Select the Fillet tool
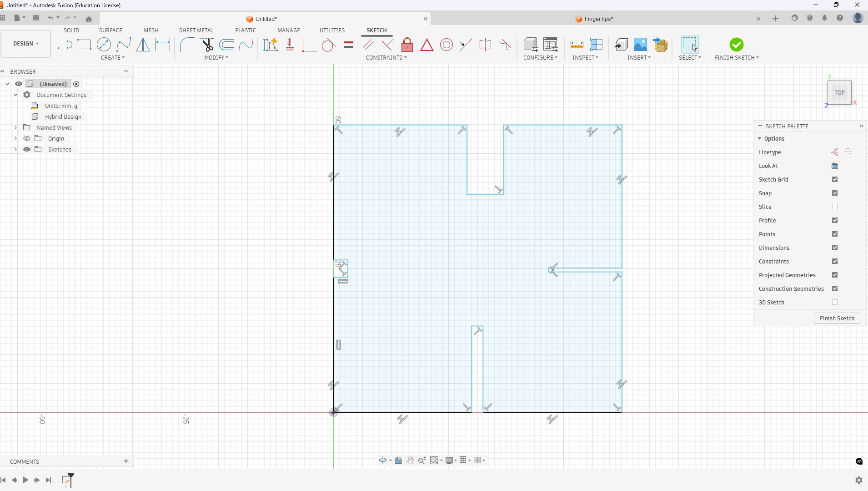The height and width of the screenshot is (491, 868). [x=187, y=45]
